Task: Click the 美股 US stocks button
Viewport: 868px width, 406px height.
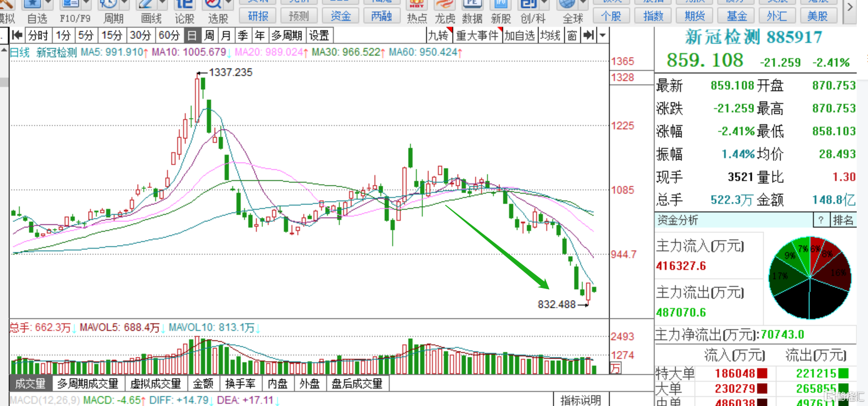Action: (x=818, y=16)
